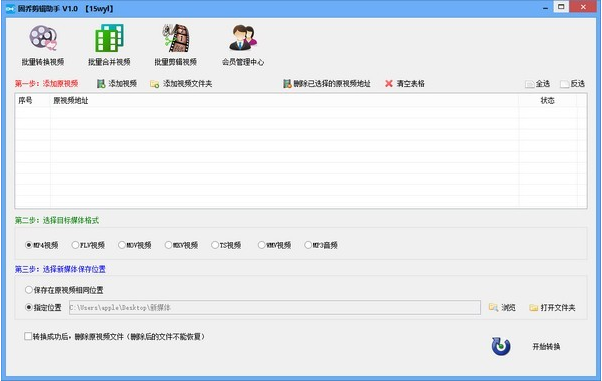Click 打开文件夹 open folder button

tap(552, 307)
